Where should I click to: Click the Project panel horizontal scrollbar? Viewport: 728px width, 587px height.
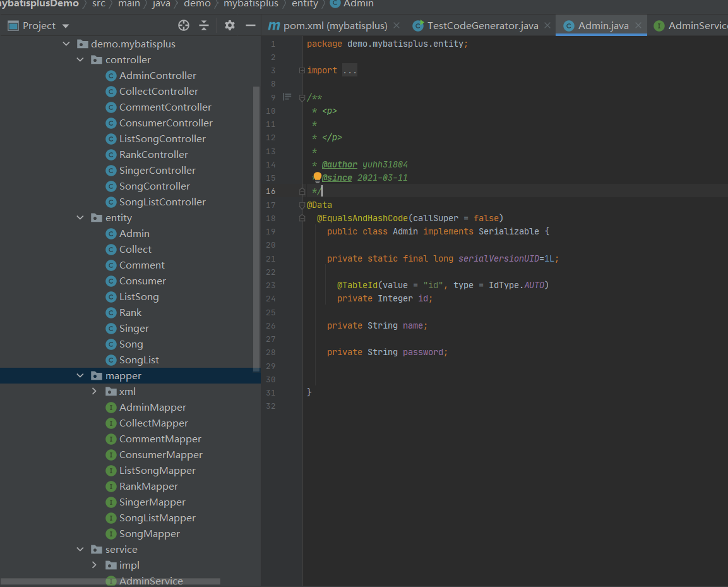coord(110,581)
